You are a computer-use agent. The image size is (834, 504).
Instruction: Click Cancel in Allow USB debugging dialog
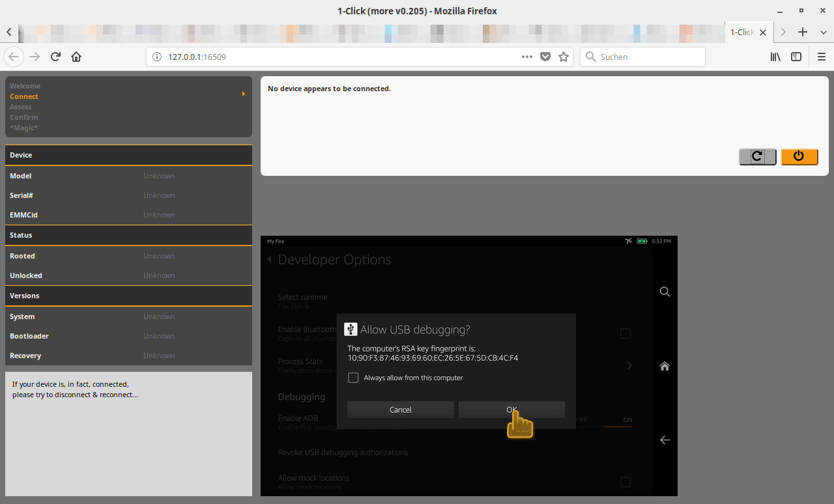point(401,410)
